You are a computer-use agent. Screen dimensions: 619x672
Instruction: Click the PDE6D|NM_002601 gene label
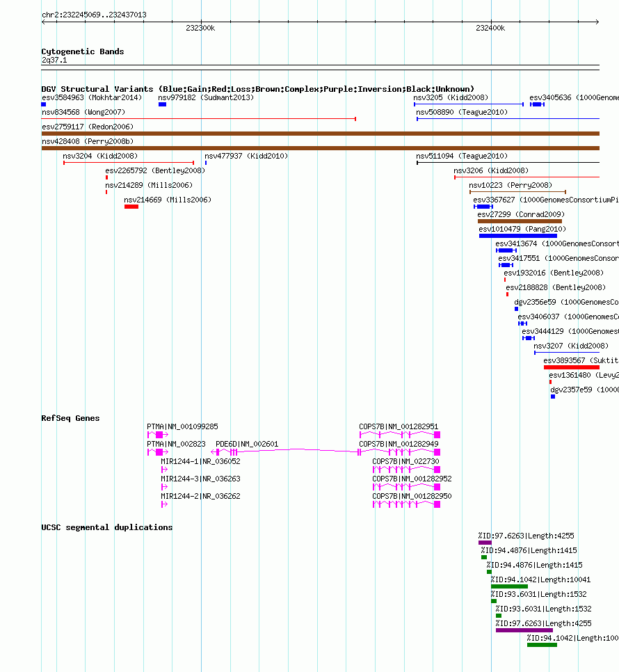247,444
